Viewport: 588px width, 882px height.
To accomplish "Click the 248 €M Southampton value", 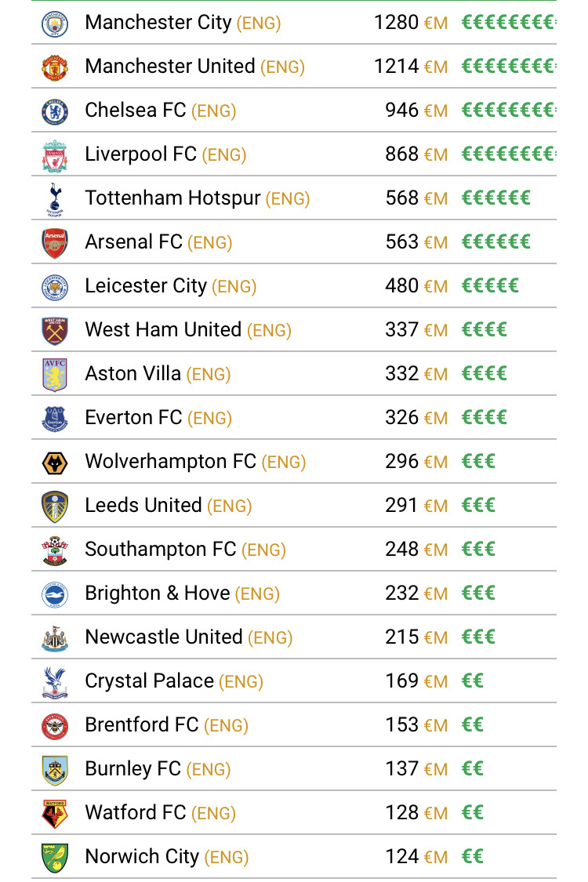I will tap(416, 549).
